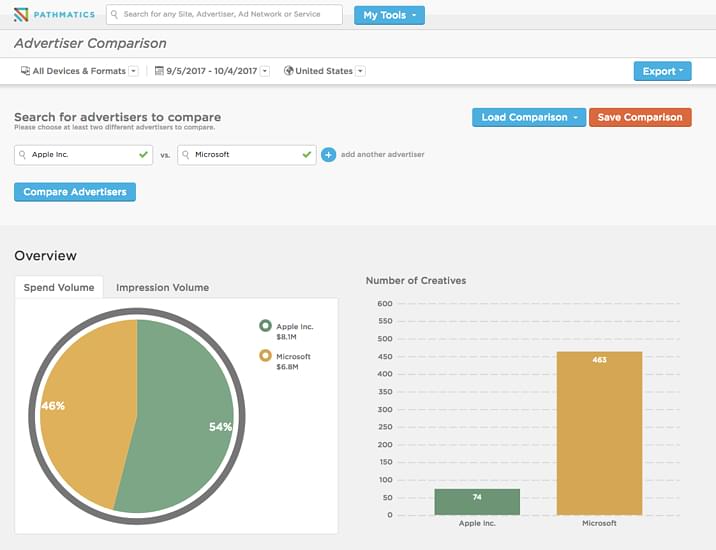The image size is (716, 550).
Task: Open the My Tools dropdown
Action: [x=389, y=15]
